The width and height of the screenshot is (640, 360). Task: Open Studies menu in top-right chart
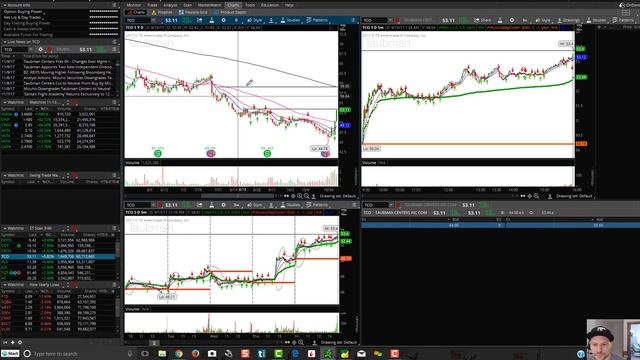pos(596,20)
